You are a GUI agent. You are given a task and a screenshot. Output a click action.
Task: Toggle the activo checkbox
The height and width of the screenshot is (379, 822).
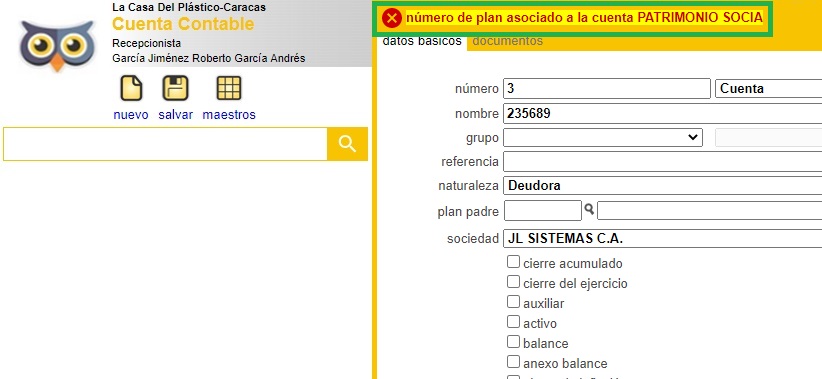513,321
